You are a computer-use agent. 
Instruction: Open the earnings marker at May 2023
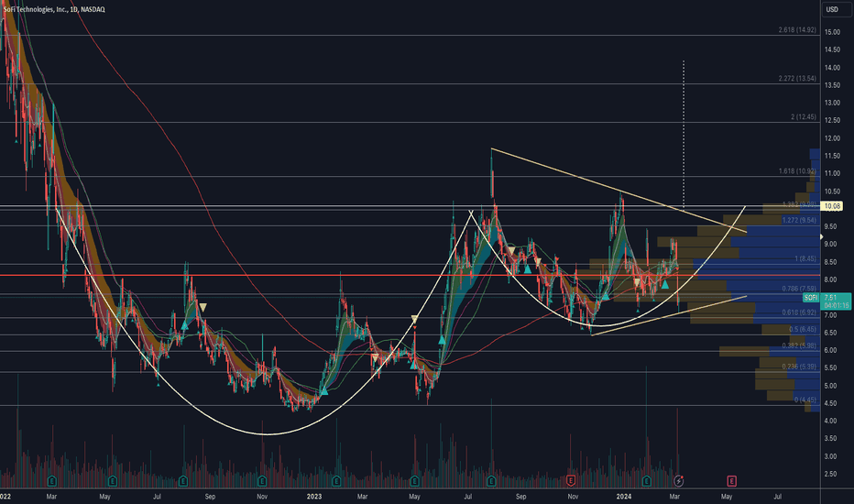(414, 481)
